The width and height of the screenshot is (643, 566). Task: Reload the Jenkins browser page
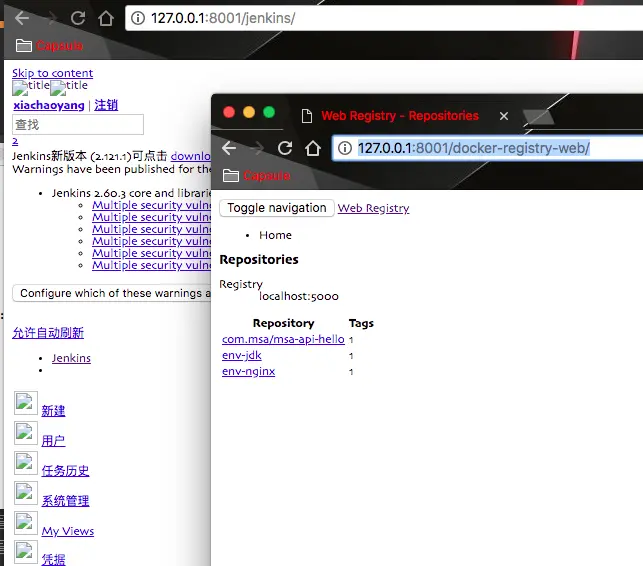click(x=78, y=18)
